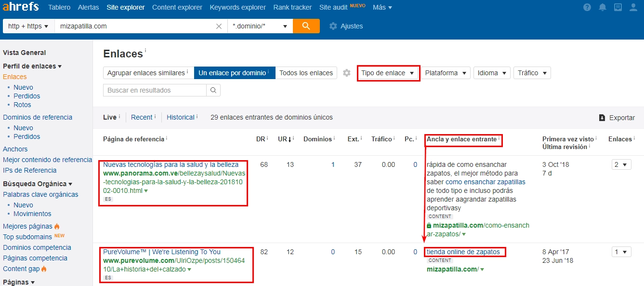Open 'Nuevas tecnologías para la salud y la belleza' link
644x286 pixels.
click(x=171, y=164)
